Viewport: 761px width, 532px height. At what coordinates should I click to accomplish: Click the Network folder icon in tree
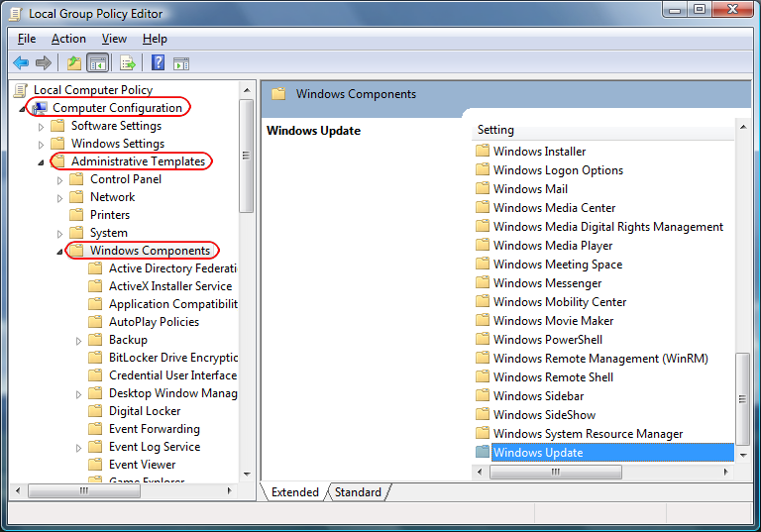pos(76,197)
